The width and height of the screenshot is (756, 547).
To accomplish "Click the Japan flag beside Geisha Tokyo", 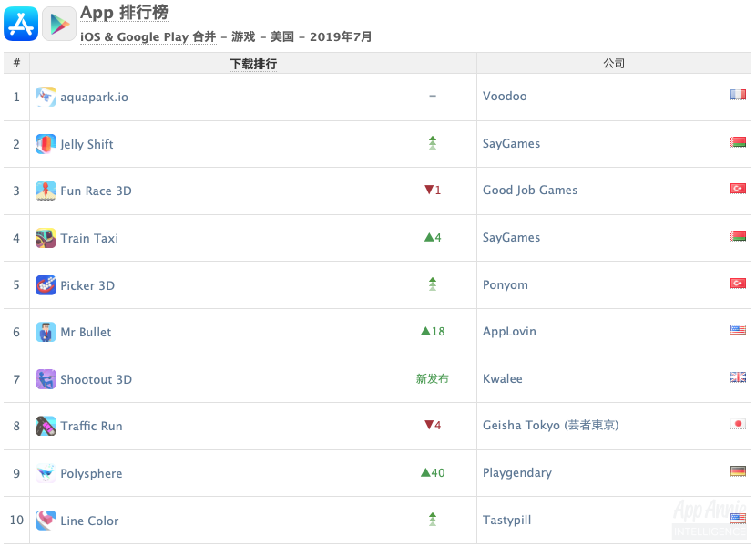I will (738, 423).
